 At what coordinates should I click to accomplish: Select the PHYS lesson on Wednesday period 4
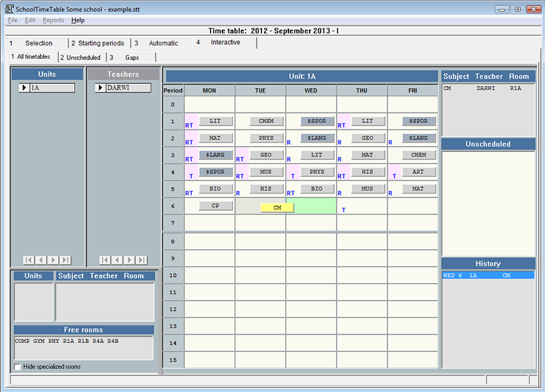(317, 172)
